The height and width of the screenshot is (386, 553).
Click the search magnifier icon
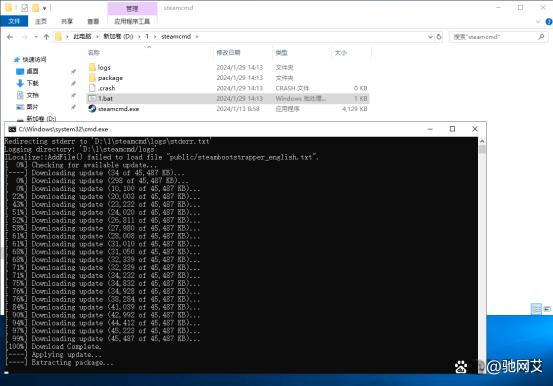[541, 37]
